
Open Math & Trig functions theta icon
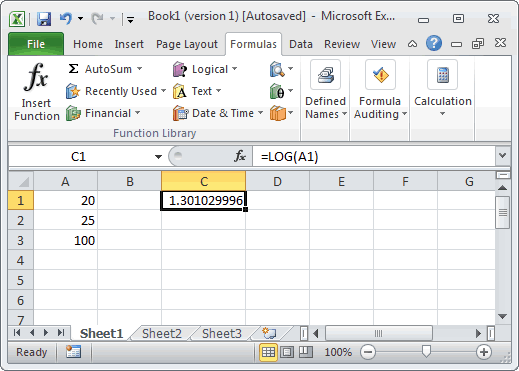277,91
